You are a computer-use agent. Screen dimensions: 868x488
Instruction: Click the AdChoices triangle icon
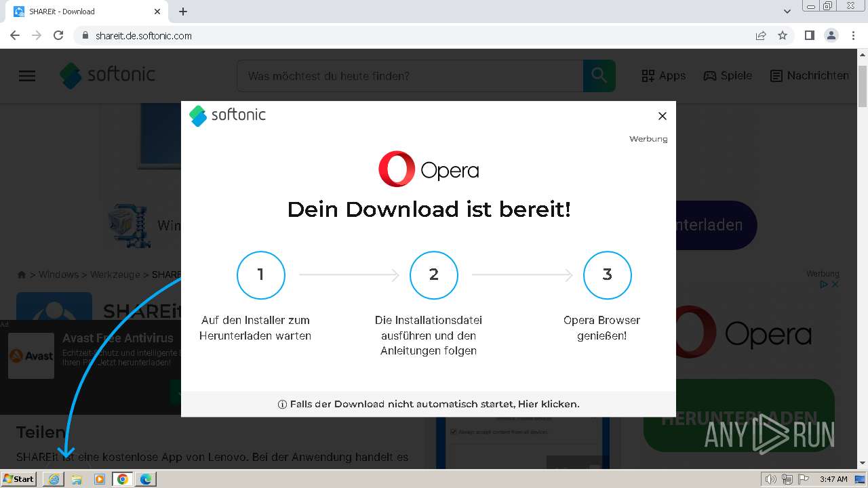(825, 284)
